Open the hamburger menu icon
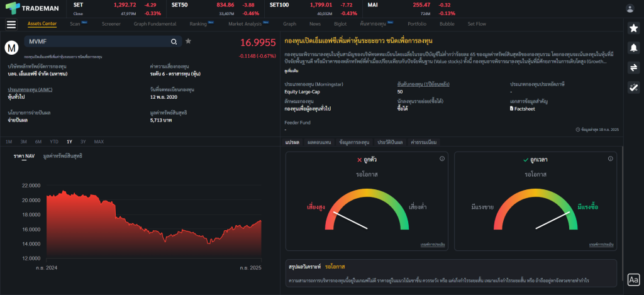Image resolution: width=644 pixels, height=295 pixels. click(11, 25)
